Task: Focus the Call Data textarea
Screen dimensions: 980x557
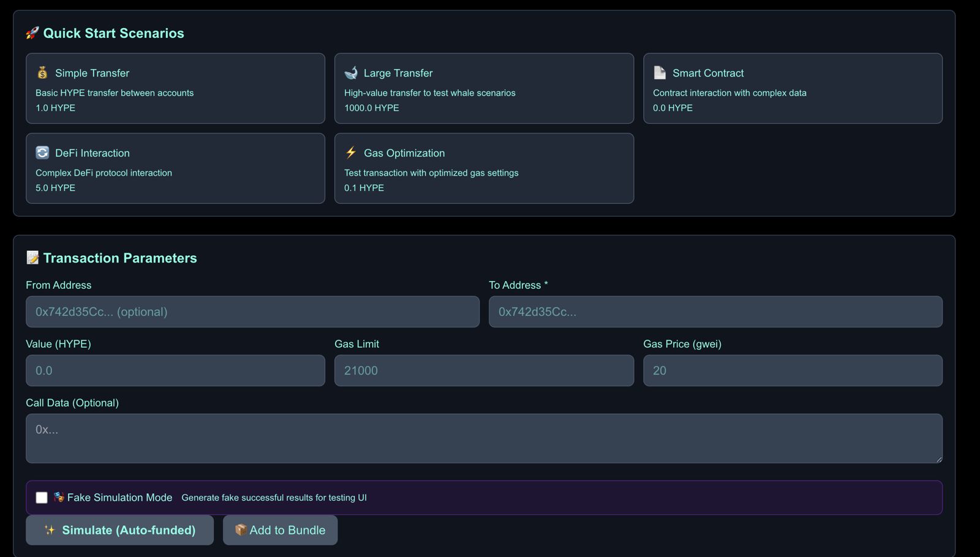Action: coord(484,438)
